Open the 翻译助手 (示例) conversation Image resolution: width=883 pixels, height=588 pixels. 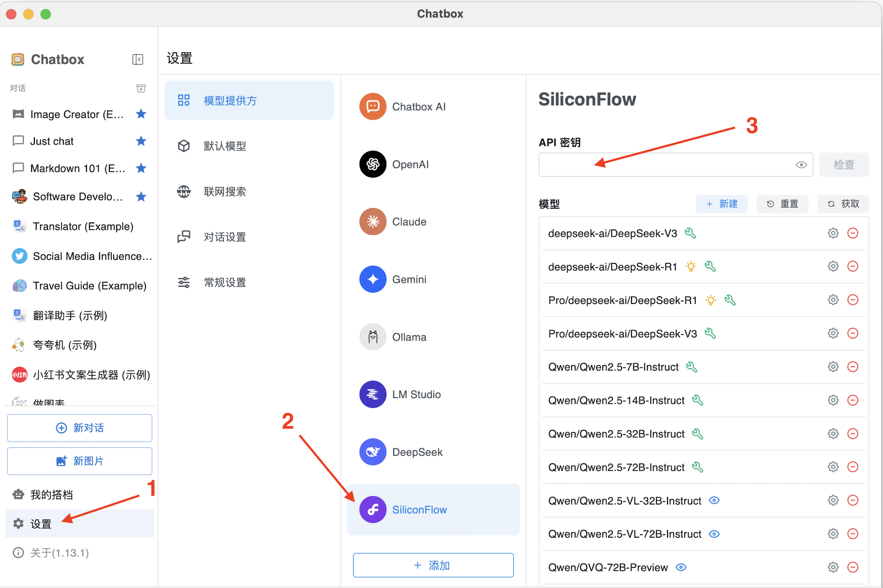pos(80,316)
